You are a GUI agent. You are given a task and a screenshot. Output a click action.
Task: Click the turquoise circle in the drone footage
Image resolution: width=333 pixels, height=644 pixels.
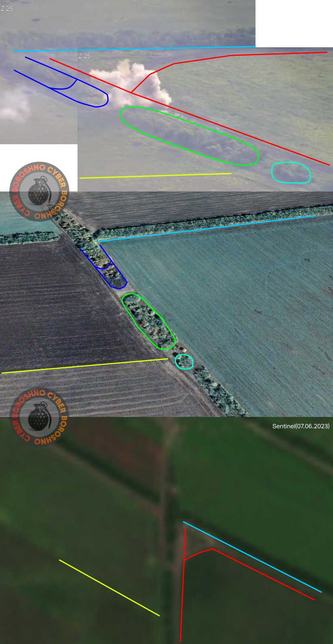pyautogui.click(x=291, y=173)
